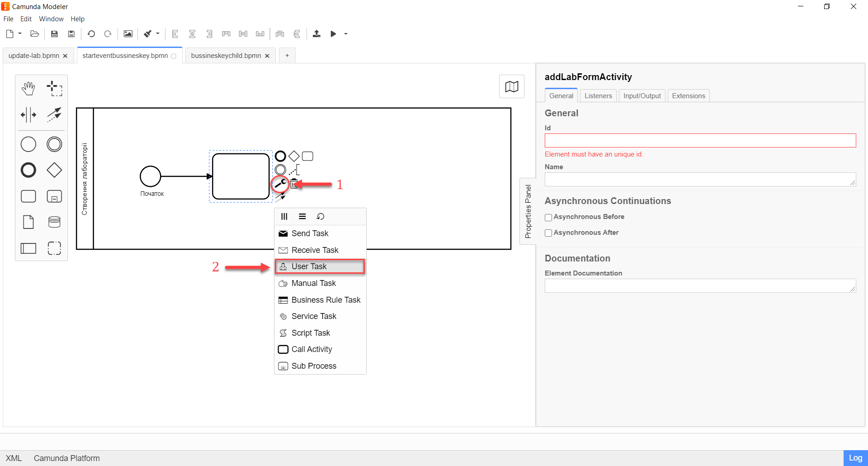Open a diagram file from toolbar

coord(34,34)
